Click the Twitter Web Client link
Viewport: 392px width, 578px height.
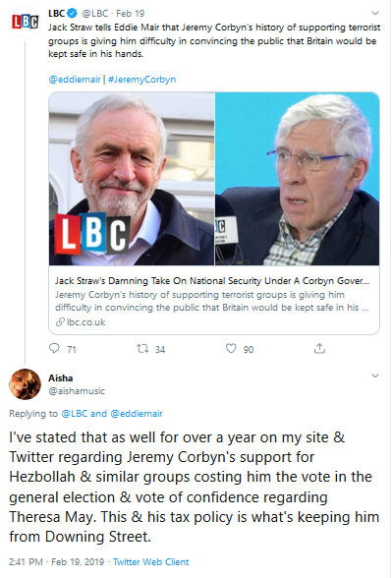click(x=150, y=562)
